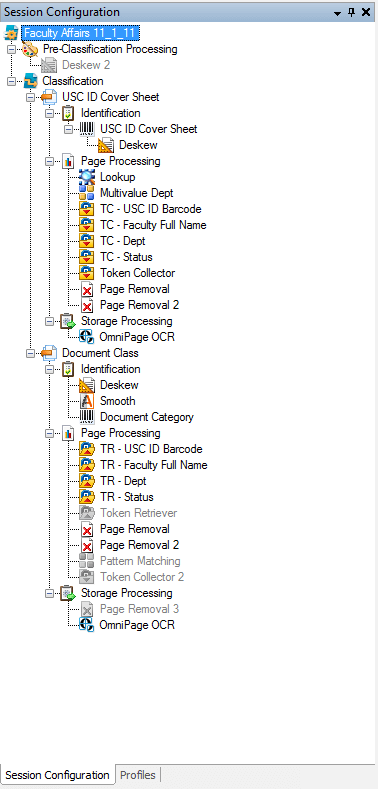Click the TR - USC ID Barcode icon
The image size is (378, 789).
pyautogui.click(x=87, y=449)
